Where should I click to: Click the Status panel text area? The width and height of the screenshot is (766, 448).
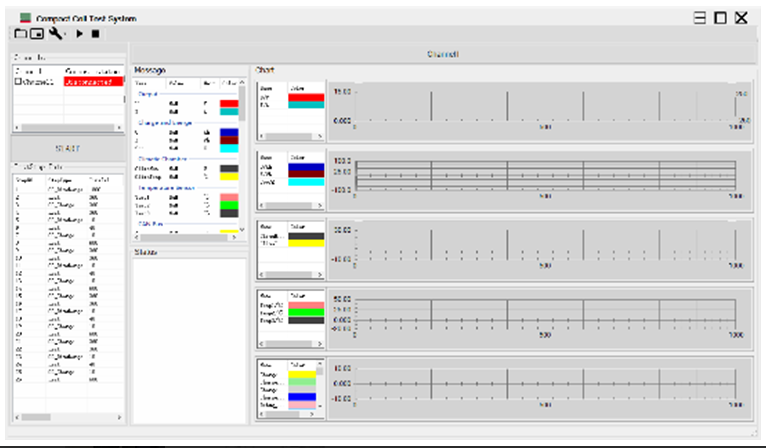pyautogui.click(x=190, y=341)
